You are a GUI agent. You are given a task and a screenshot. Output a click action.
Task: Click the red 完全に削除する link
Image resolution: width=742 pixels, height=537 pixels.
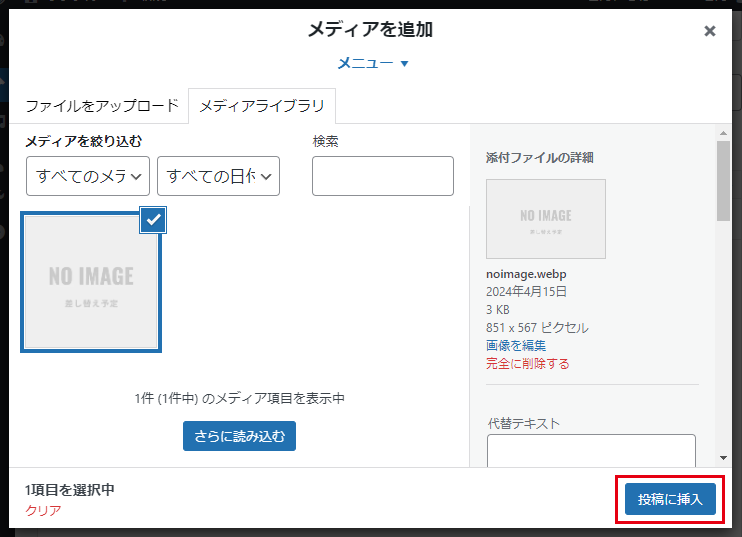[x=527, y=364]
